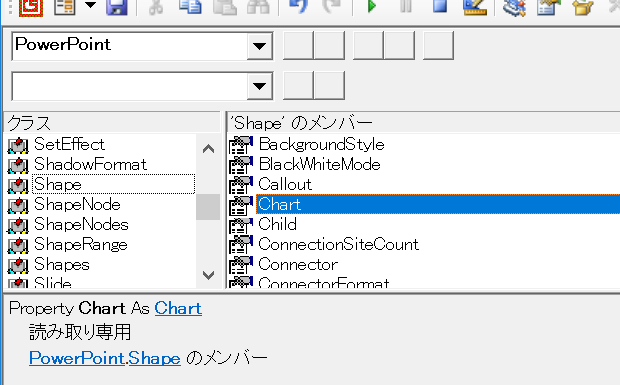Click the Find binoculars icon
620x385 pixels.
tap(258, 7)
